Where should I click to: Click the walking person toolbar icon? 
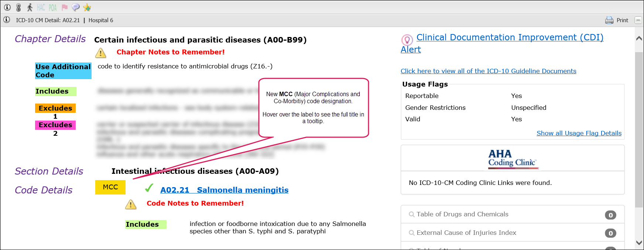pyautogui.click(x=30, y=7)
